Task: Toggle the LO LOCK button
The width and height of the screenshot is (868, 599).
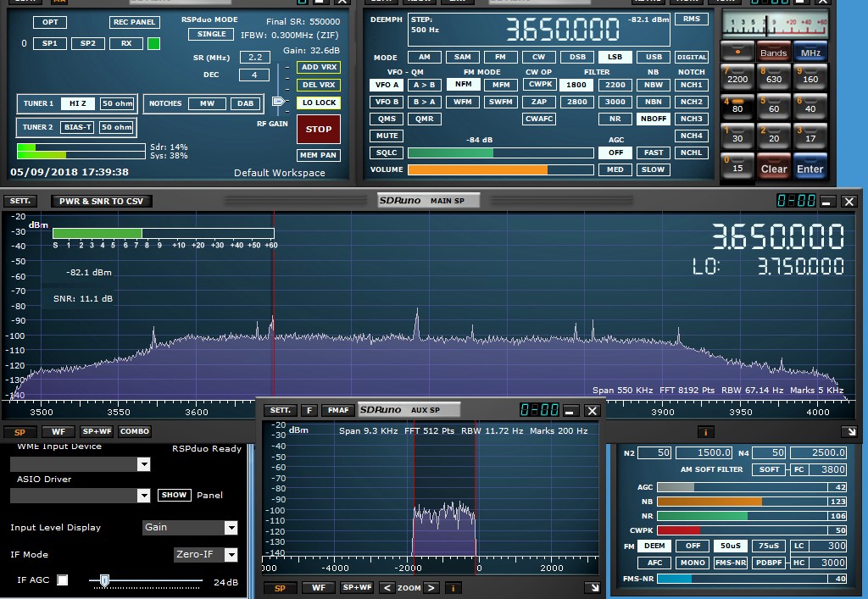Action: pos(319,103)
